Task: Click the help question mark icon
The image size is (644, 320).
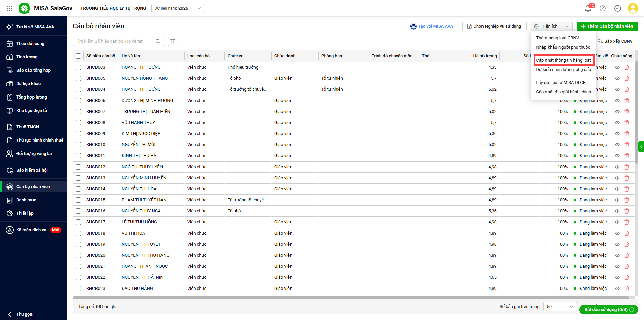Action: [x=603, y=8]
